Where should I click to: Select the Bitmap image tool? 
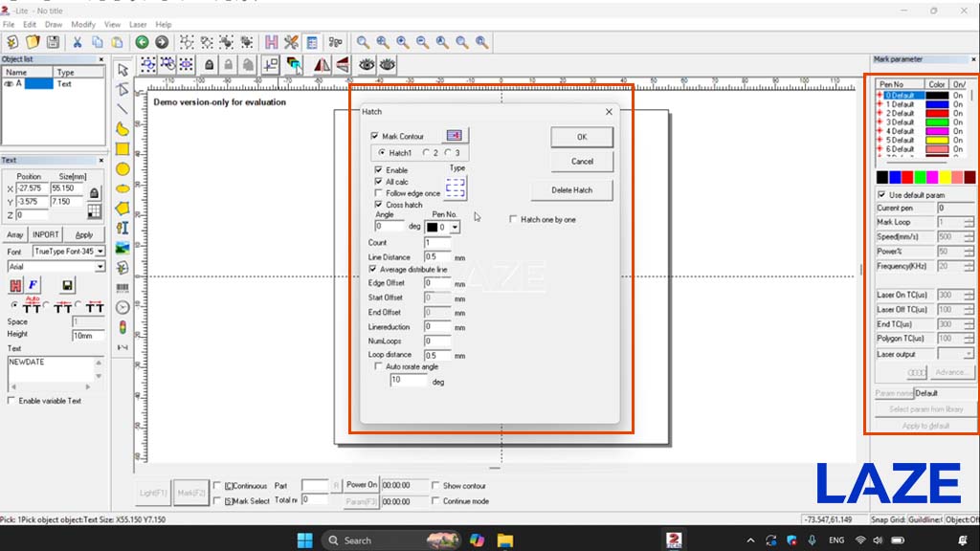[122, 248]
